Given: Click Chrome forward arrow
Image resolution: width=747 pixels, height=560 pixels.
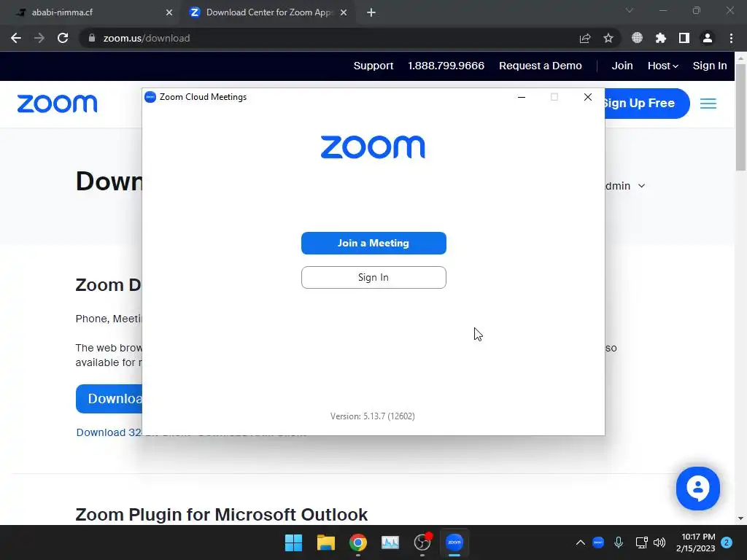Looking at the screenshot, I should (x=39, y=38).
